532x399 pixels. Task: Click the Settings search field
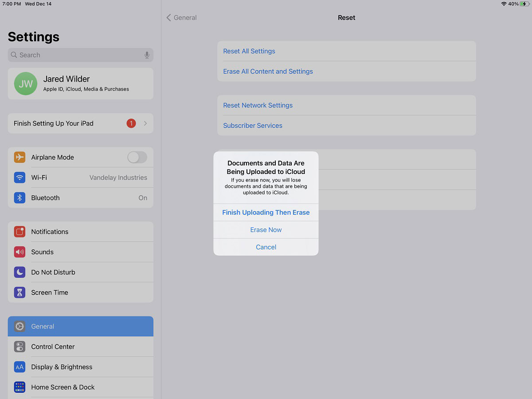point(80,55)
